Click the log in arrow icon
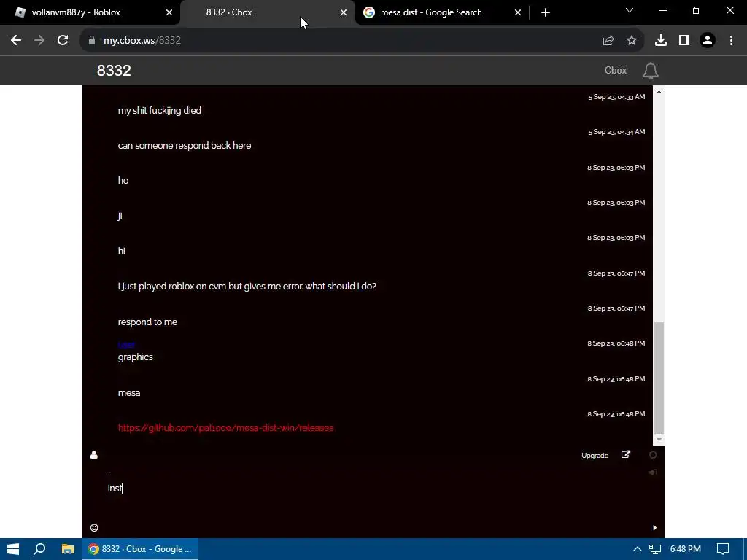747x560 pixels. [653, 472]
